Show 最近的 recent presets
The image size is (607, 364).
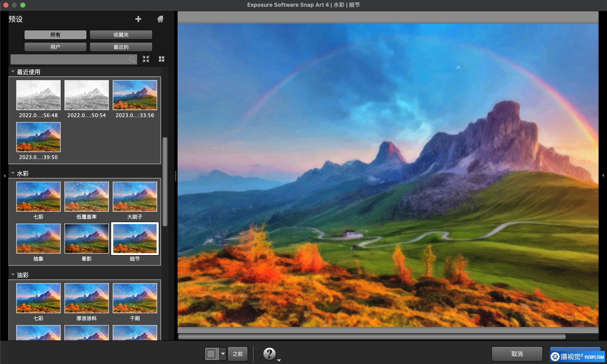(x=121, y=47)
